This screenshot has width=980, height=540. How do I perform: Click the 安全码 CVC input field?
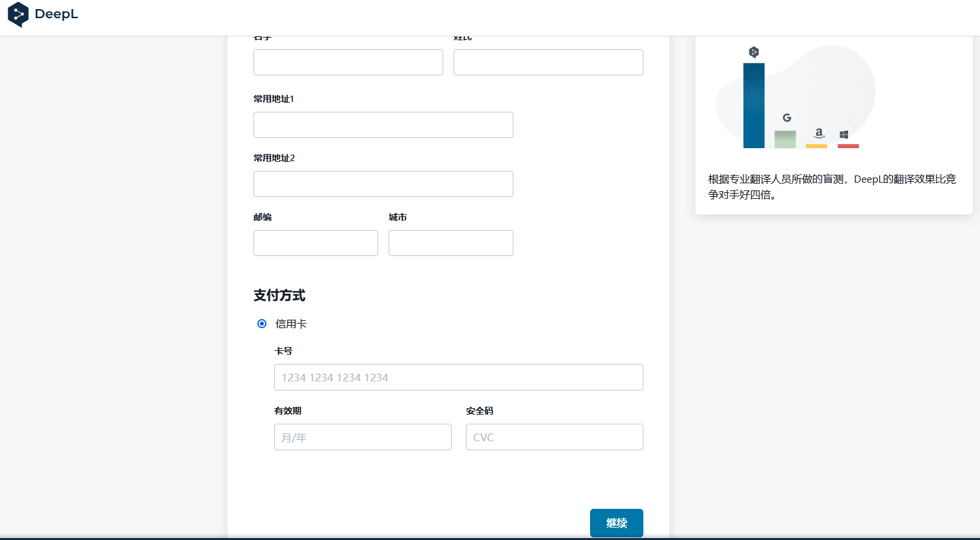click(554, 437)
